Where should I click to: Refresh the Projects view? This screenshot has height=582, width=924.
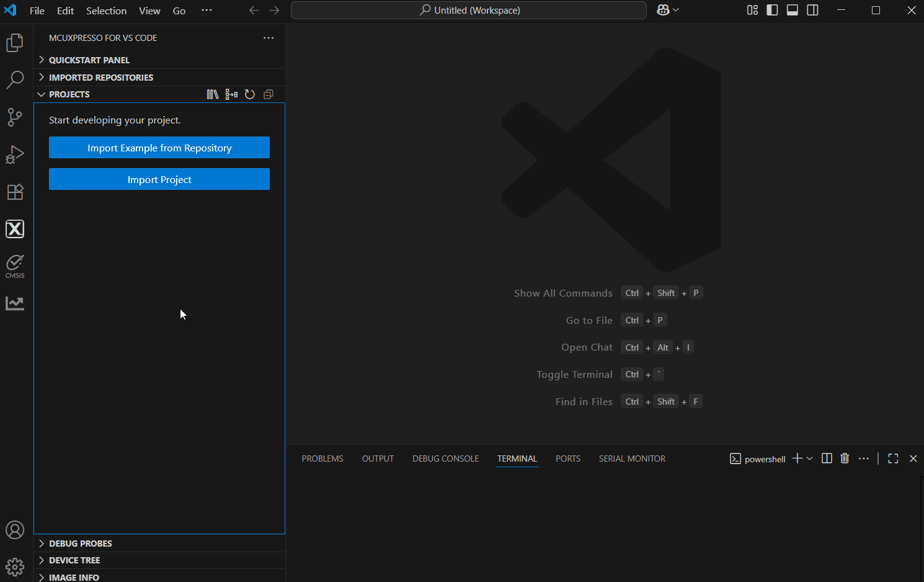point(250,94)
